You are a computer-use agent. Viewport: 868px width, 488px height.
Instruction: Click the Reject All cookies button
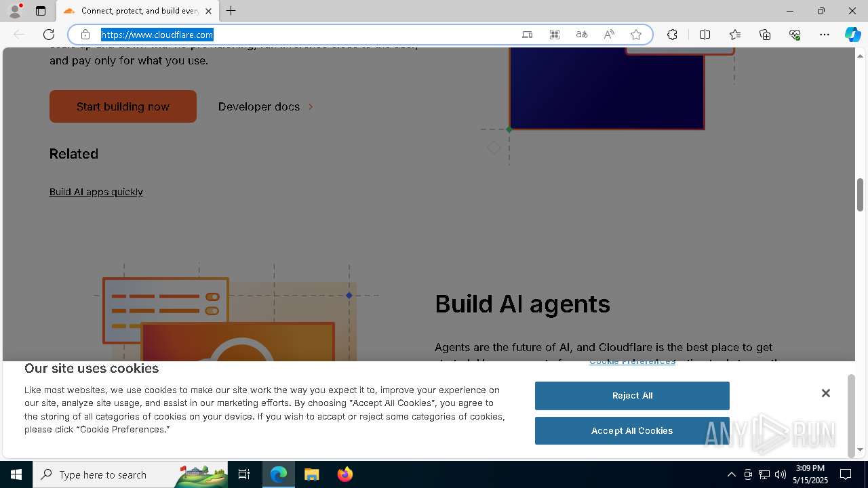[x=632, y=396]
